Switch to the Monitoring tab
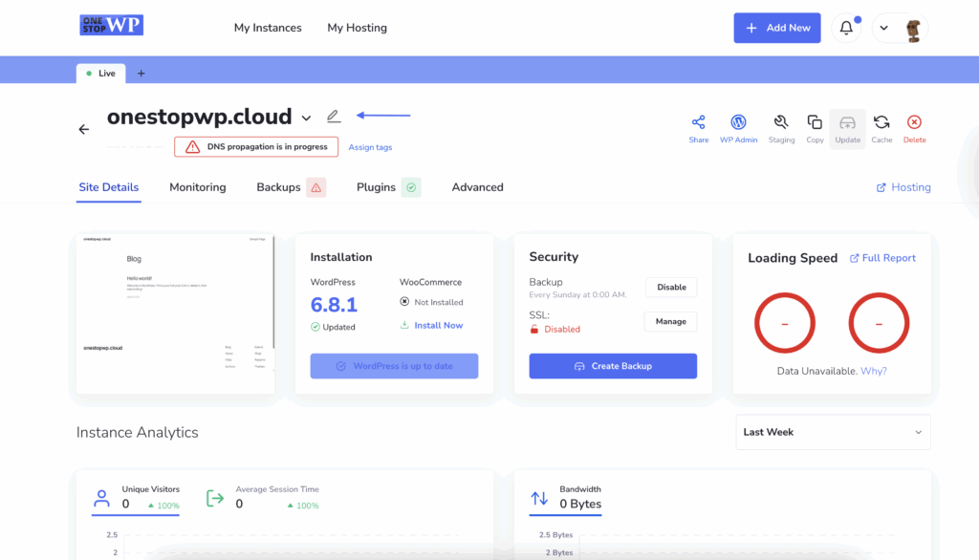This screenshot has width=979, height=560. coord(197,187)
